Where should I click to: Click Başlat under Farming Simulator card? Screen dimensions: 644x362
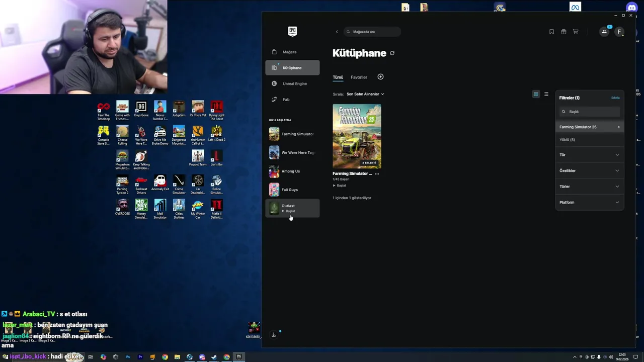tap(340, 186)
